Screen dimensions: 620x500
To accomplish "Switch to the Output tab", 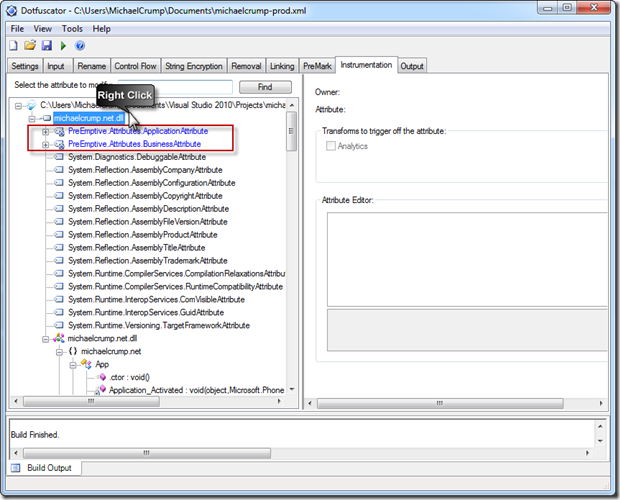I will click(412, 66).
